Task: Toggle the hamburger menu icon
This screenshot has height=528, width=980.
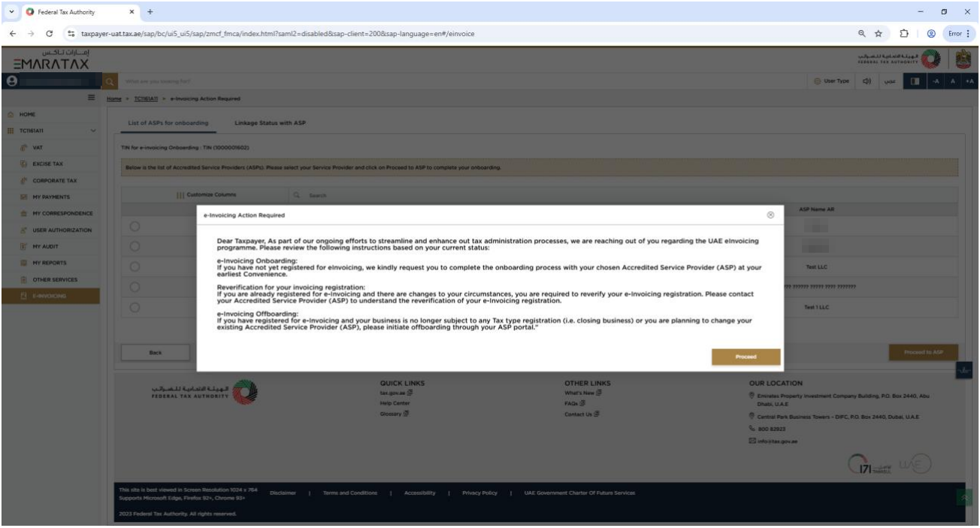Action: click(92, 99)
